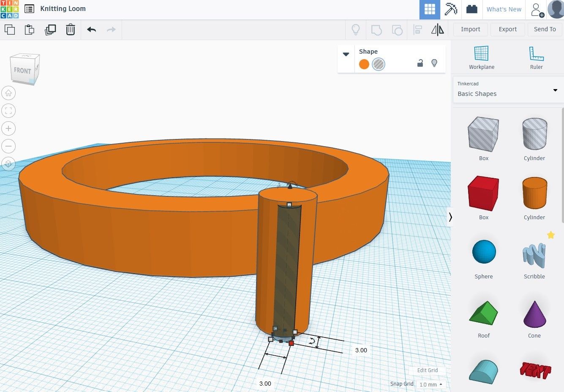Click the Import button
This screenshot has height=392, width=564.
(470, 29)
